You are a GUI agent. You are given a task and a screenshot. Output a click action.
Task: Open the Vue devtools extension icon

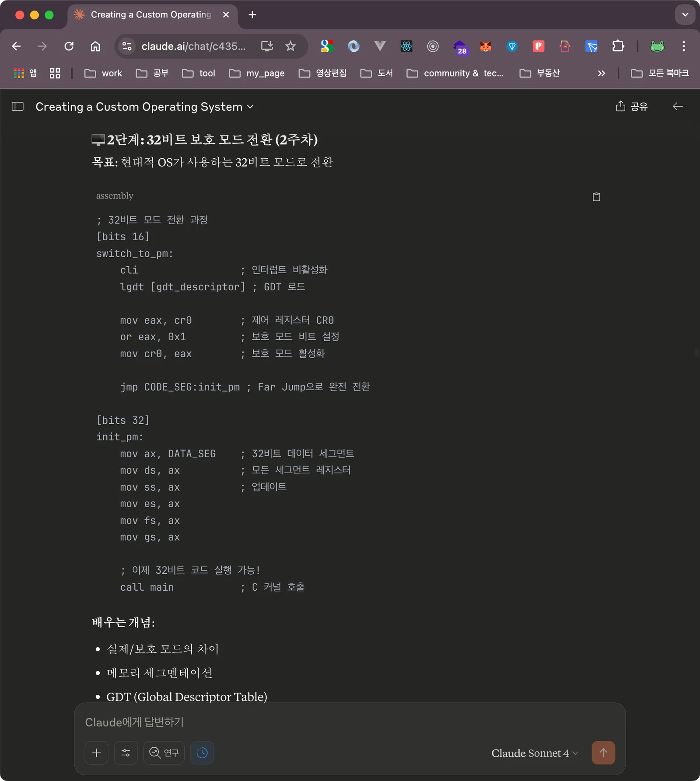click(380, 46)
